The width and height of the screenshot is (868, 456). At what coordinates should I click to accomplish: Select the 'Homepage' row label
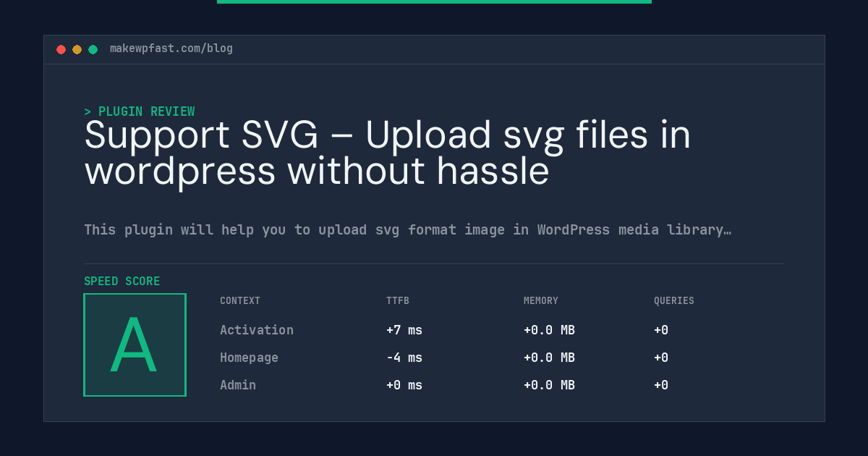tap(249, 358)
